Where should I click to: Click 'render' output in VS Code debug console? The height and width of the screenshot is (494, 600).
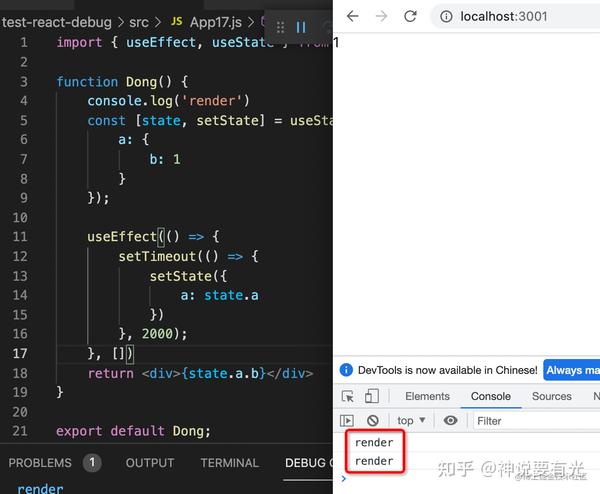40,489
